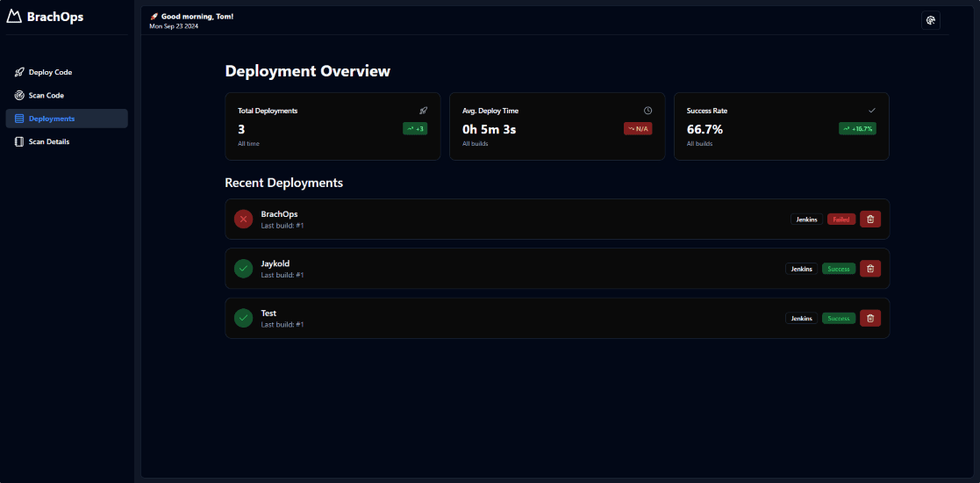
Task: Click the rocket emoji beside the greeting
Action: coord(154,17)
